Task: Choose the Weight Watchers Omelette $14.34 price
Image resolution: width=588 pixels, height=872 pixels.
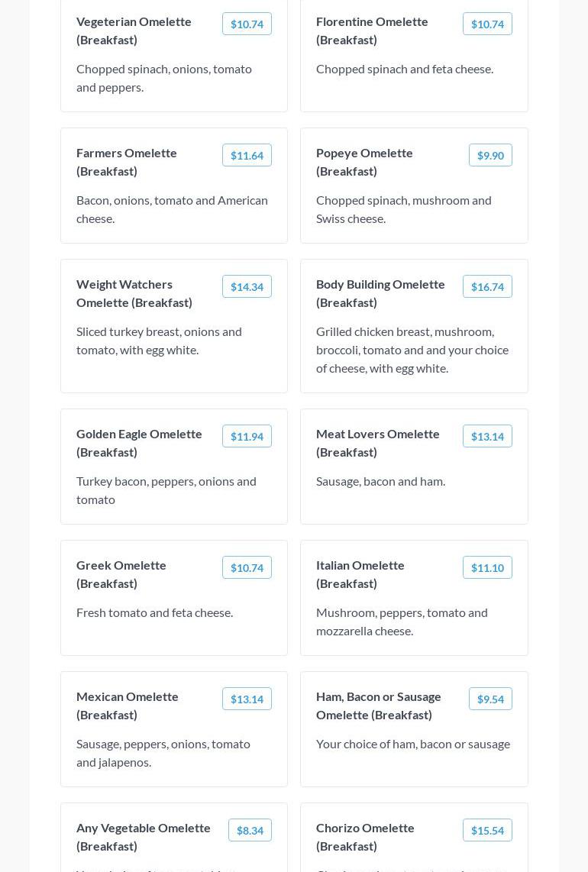Action: 247,287
